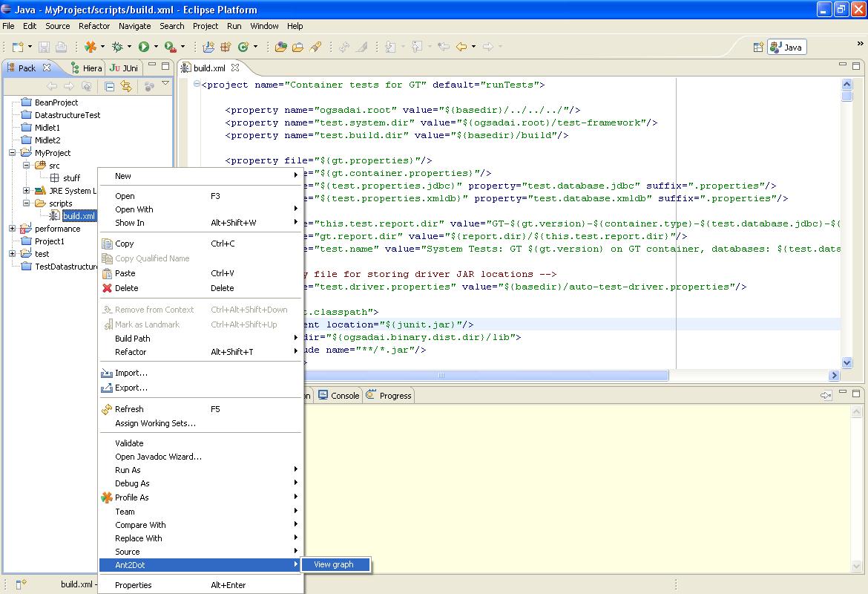868x594 pixels.
Task: Click the Open Perspective icon
Action: pyautogui.click(x=758, y=47)
